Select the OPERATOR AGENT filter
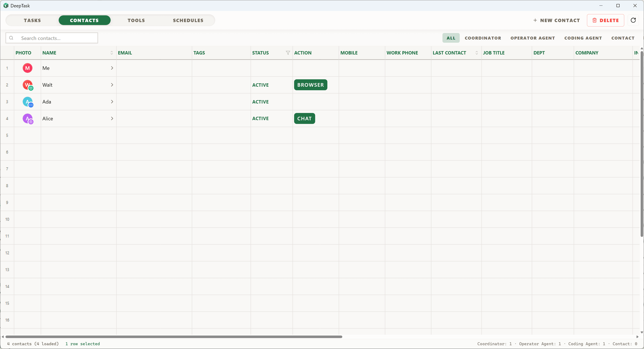The height and width of the screenshot is (349, 644). [x=533, y=38]
